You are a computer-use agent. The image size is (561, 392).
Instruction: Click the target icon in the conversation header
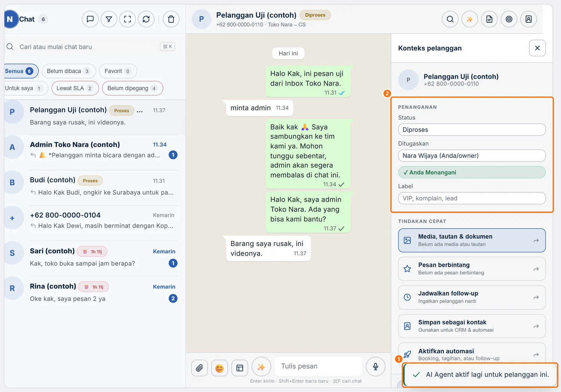(x=509, y=19)
